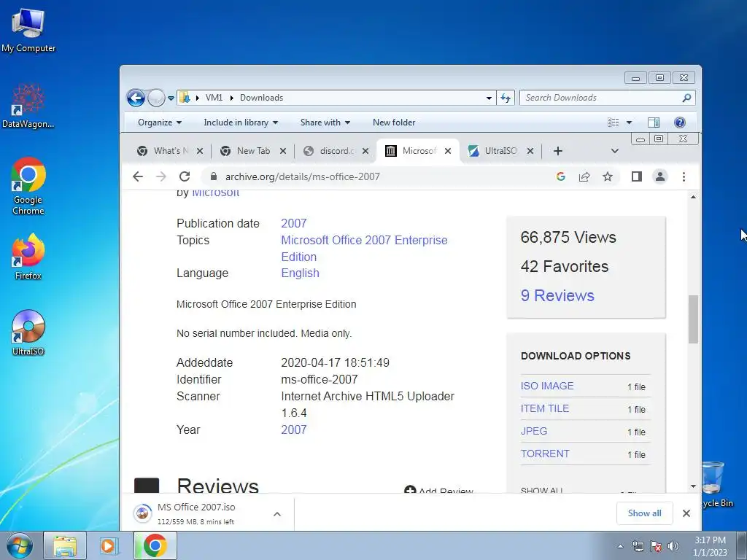Open Chrome tab search chevron

[x=614, y=151]
